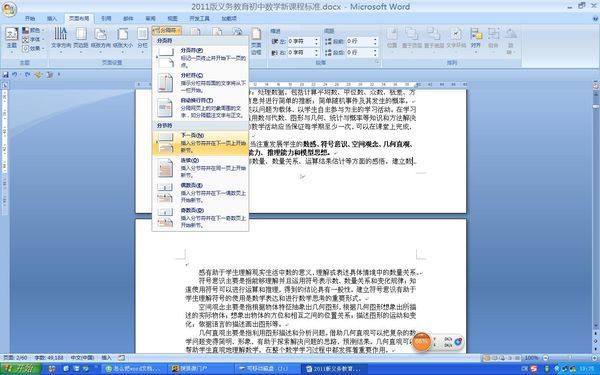Open the 视图 ribbon tab

(x=173, y=18)
